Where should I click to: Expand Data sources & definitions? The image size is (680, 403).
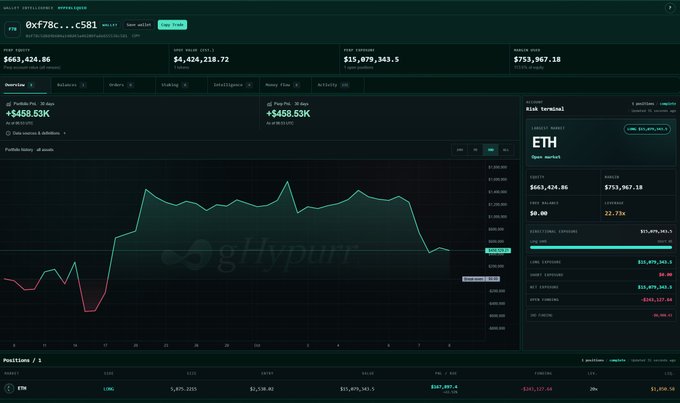(x=36, y=133)
